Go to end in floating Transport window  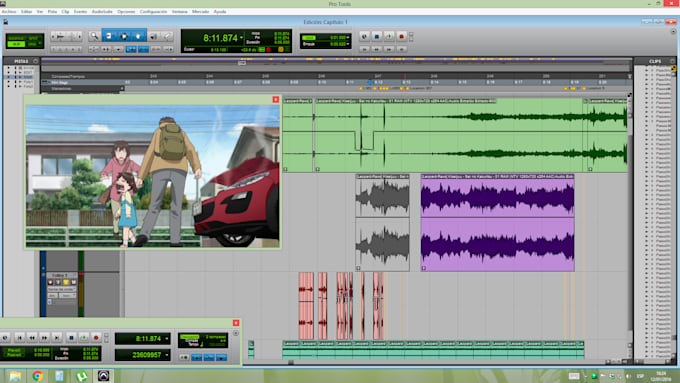click(57, 337)
